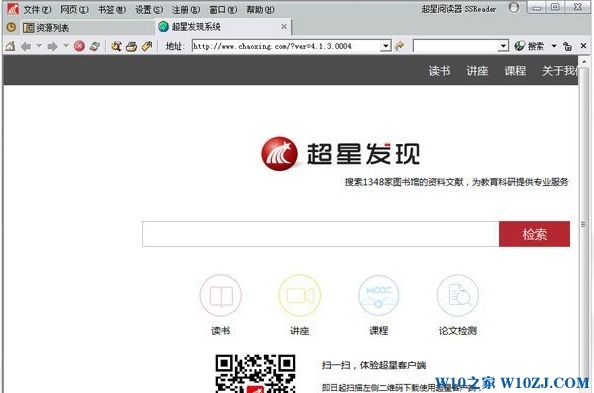
Task: Open the 网页 menu
Action: coord(74,9)
